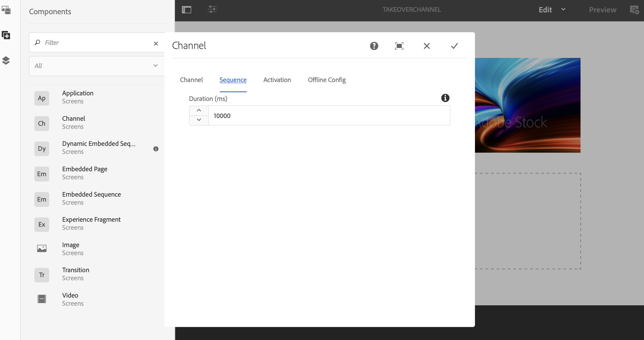This screenshot has height=340, width=644.
Task: Open the Components panel icon in left rail
Action: [6, 35]
